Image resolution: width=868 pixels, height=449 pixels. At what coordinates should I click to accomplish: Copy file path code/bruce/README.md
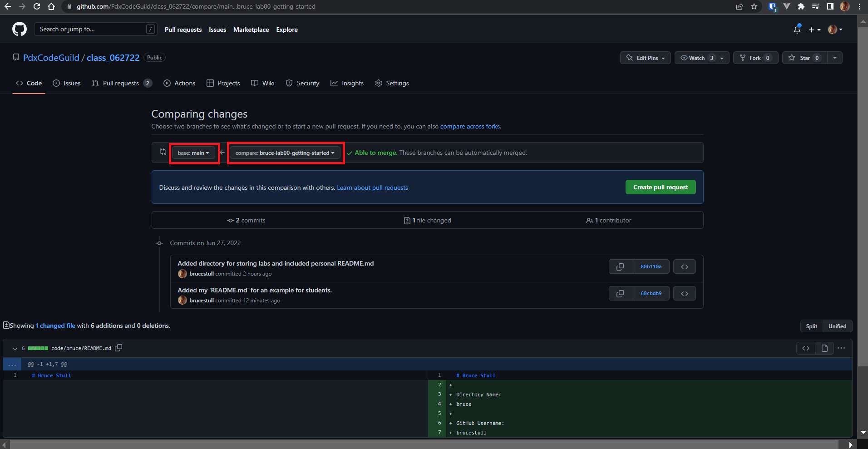pyautogui.click(x=118, y=348)
